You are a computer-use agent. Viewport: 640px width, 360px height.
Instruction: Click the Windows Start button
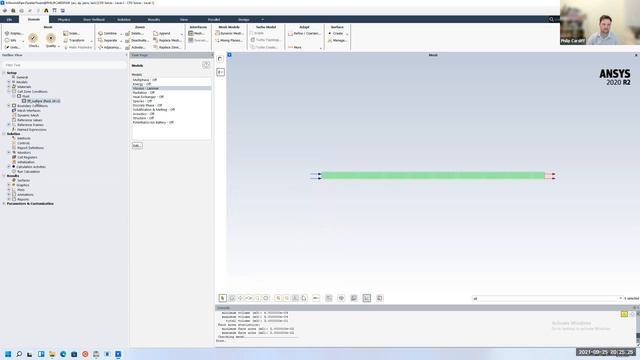click(x=8, y=354)
